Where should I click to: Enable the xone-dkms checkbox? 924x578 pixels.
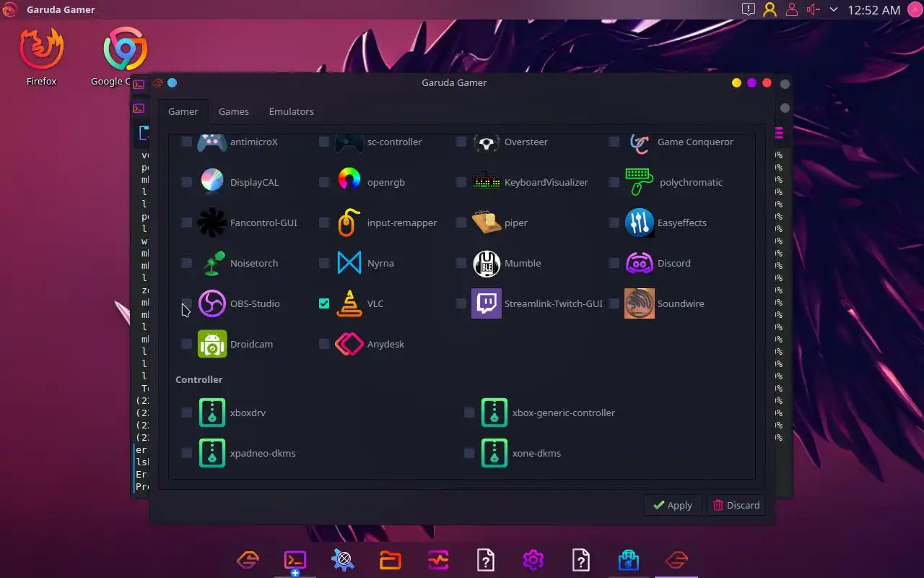pyautogui.click(x=469, y=453)
